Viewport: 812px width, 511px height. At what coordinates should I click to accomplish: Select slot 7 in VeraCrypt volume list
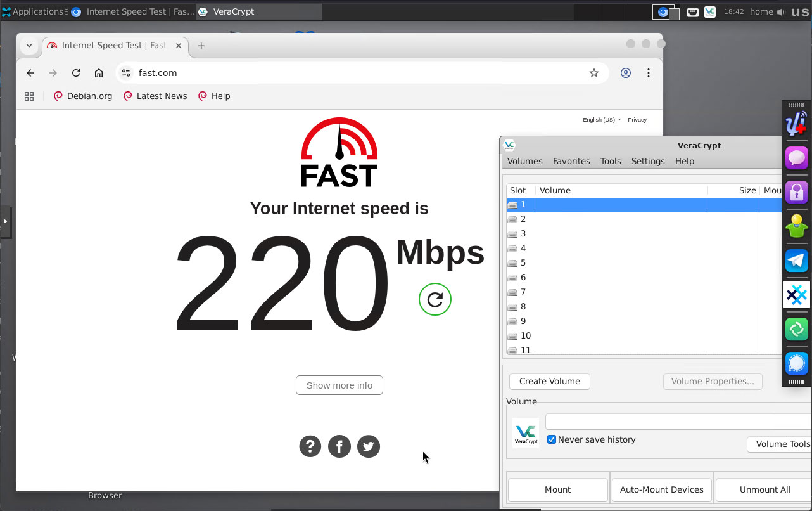click(x=644, y=292)
